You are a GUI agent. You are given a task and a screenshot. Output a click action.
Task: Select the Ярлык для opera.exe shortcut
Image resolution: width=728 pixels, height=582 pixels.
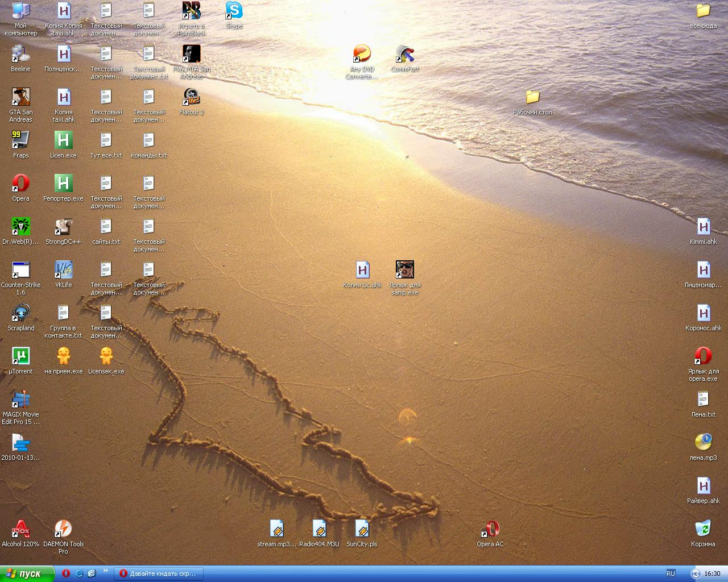pyautogui.click(x=703, y=364)
